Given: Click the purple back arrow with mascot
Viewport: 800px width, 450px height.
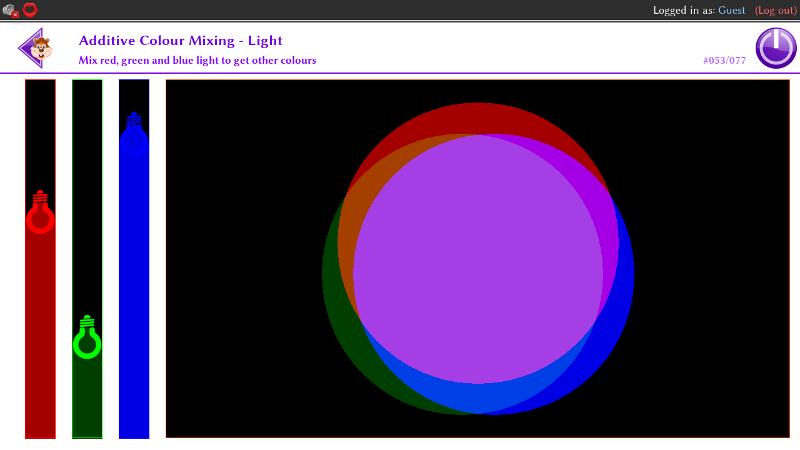Looking at the screenshot, I should [x=36, y=47].
